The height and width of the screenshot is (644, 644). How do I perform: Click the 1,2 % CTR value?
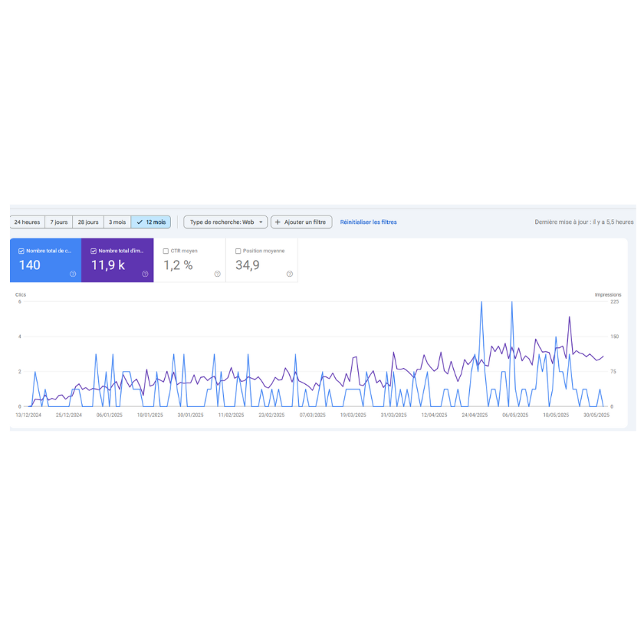[x=178, y=265]
